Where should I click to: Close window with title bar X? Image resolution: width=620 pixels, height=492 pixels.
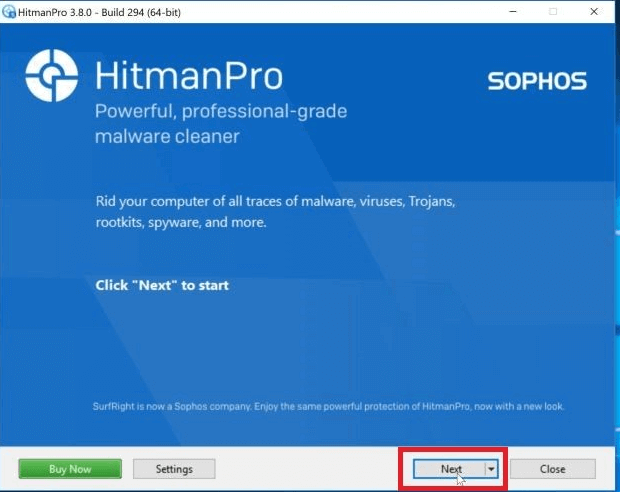pyautogui.click(x=594, y=12)
